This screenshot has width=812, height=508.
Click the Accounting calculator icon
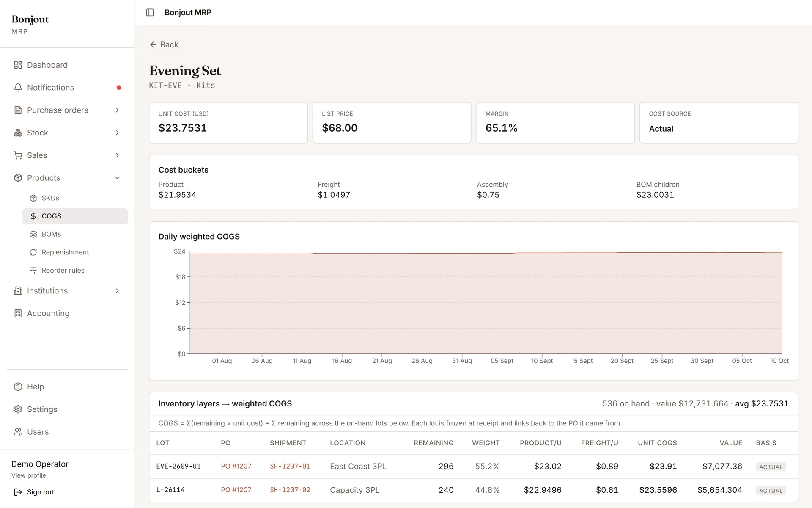pos(18,313)
